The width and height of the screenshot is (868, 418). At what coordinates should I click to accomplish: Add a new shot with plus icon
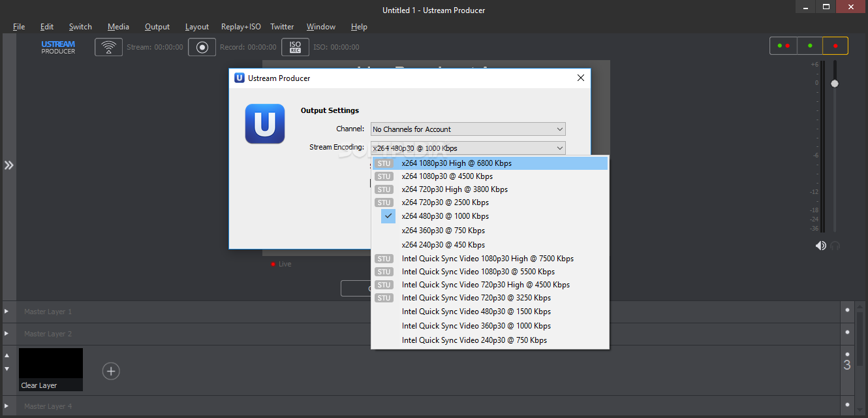coord(111,371)
